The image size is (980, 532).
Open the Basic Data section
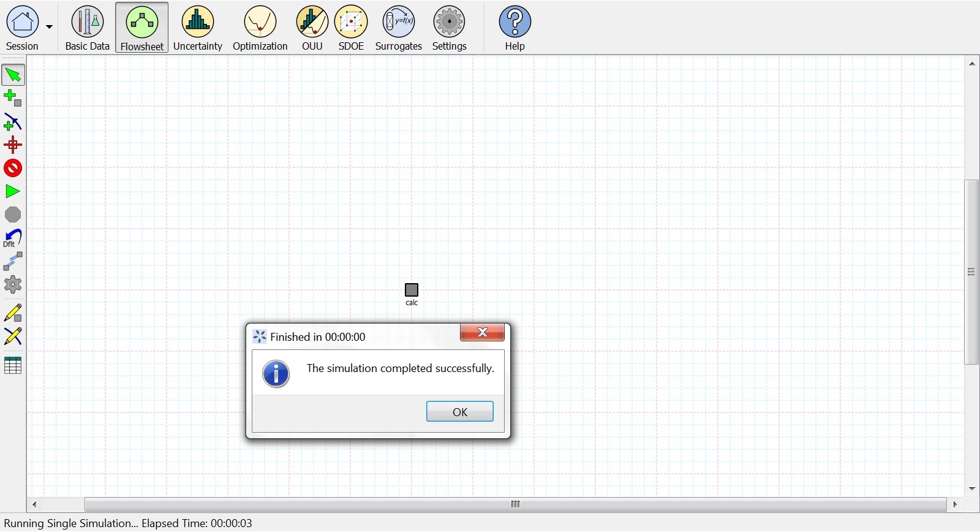pos(88,28)
